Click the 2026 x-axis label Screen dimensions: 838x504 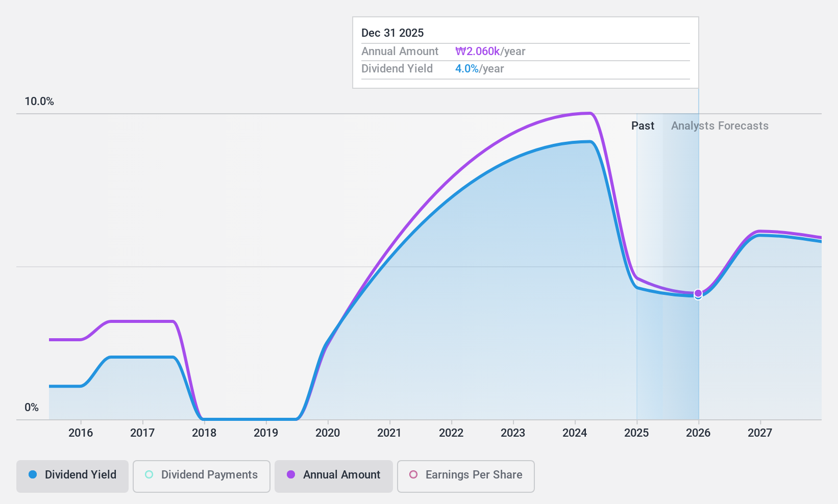(x=698, y=433)
